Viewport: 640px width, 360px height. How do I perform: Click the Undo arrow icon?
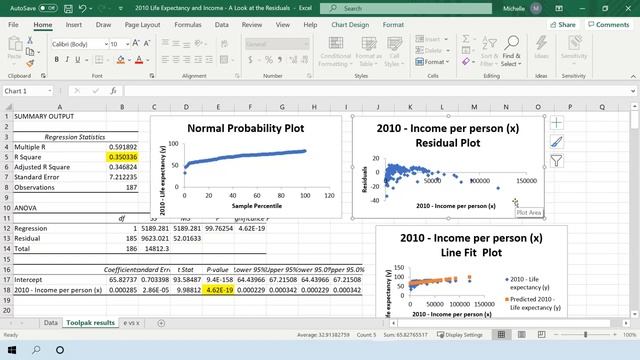83,8
